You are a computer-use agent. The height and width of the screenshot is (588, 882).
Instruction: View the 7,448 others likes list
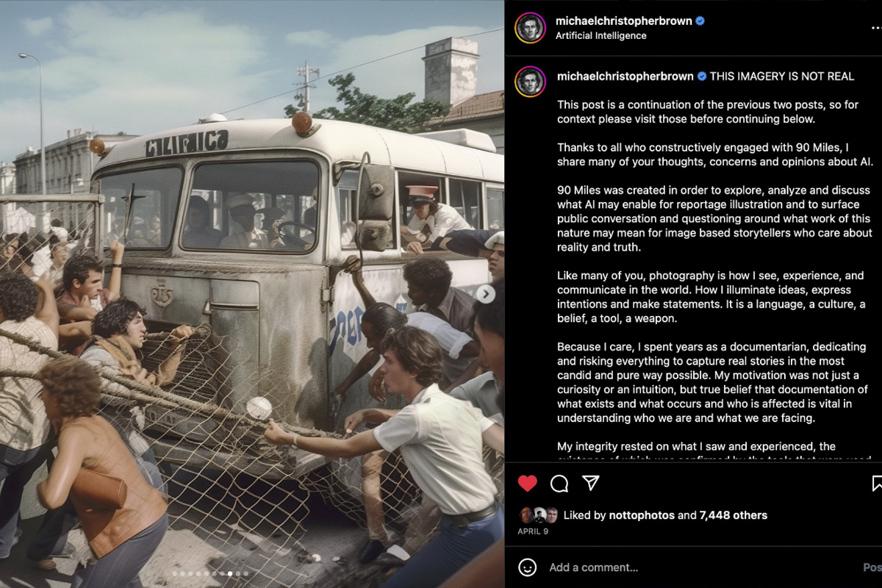[734, 515]
